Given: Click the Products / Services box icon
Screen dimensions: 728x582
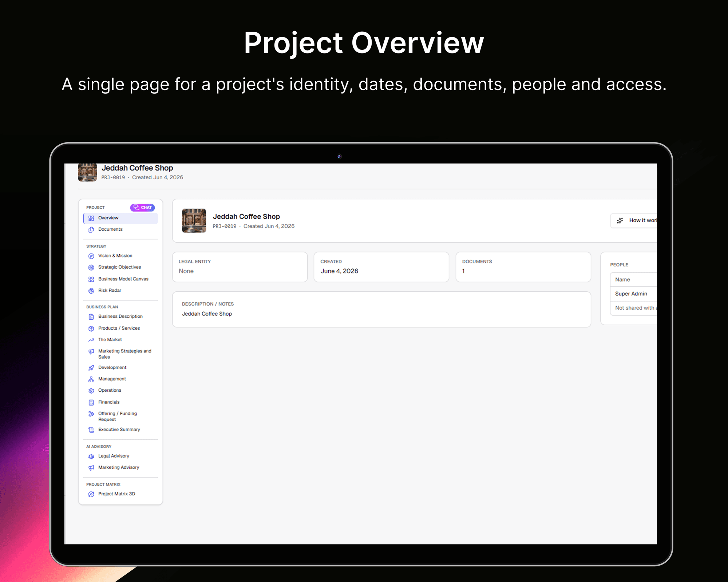Looking at the screenshot, I should [x=91, y=328].
